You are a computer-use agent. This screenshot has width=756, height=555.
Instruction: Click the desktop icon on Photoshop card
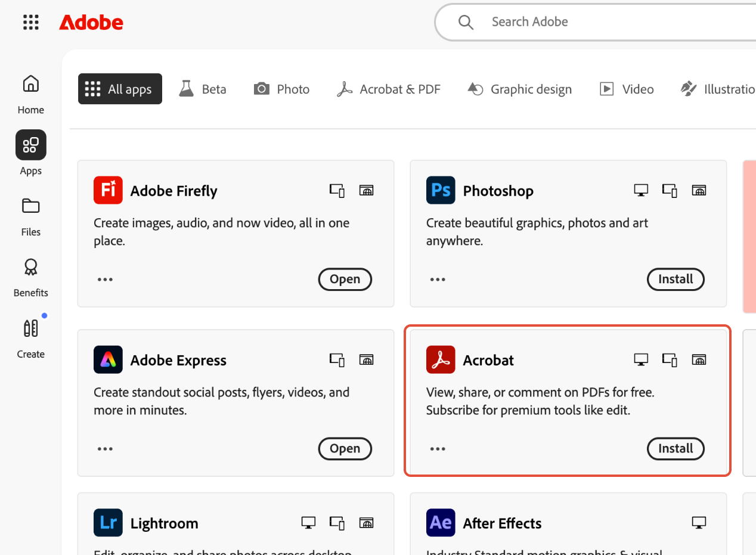pos(641,191)
